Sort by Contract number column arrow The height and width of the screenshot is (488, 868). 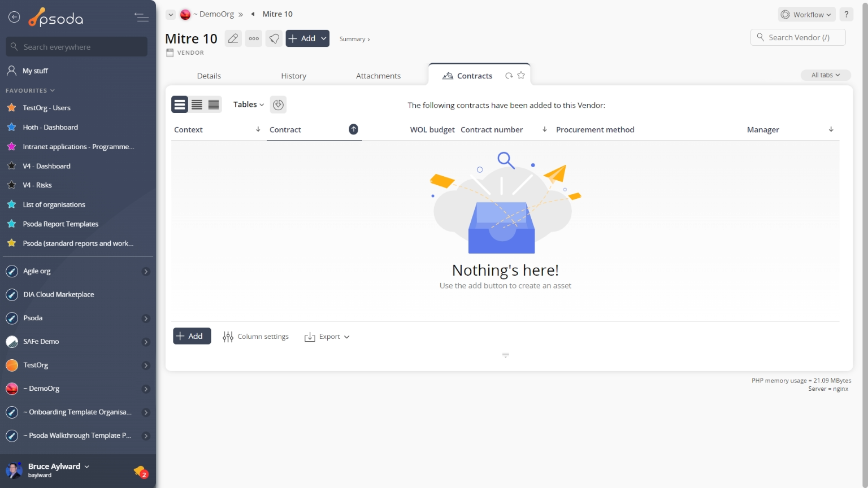pos(544,129)
